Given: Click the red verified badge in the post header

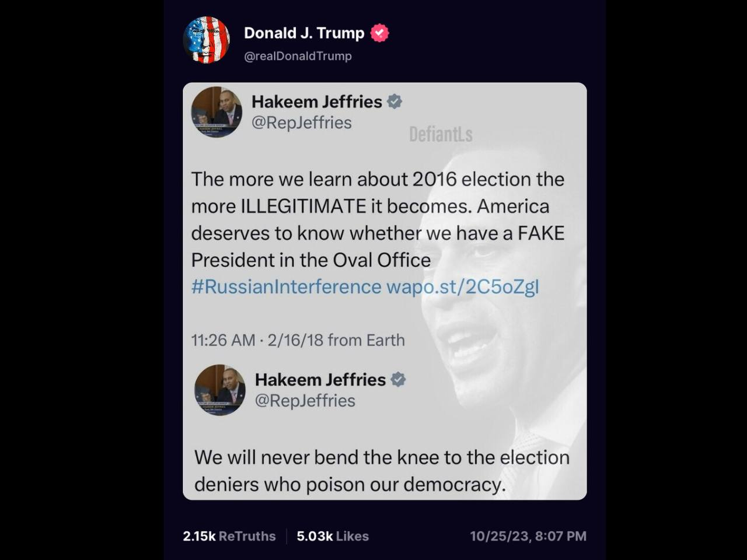Looking at the screenshot, I should (380, 33).
